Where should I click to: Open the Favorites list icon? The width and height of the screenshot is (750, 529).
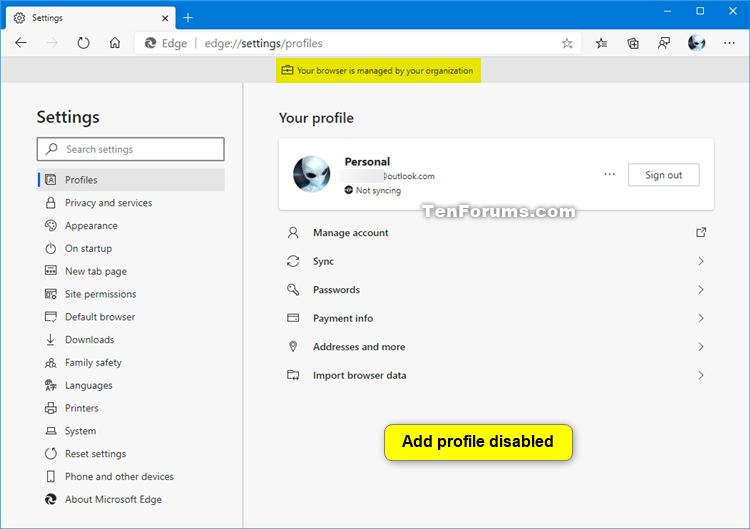601,44
